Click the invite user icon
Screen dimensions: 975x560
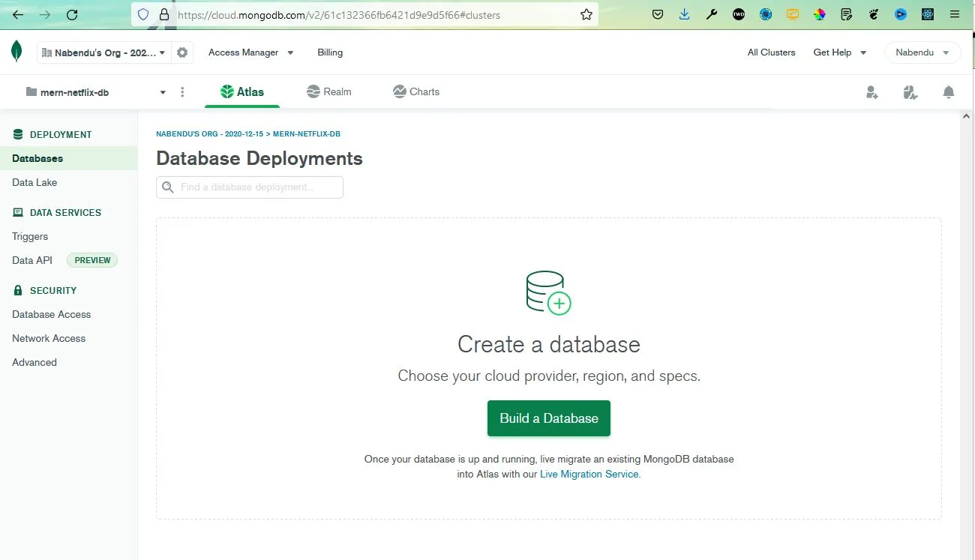click(x=871, y=92)
